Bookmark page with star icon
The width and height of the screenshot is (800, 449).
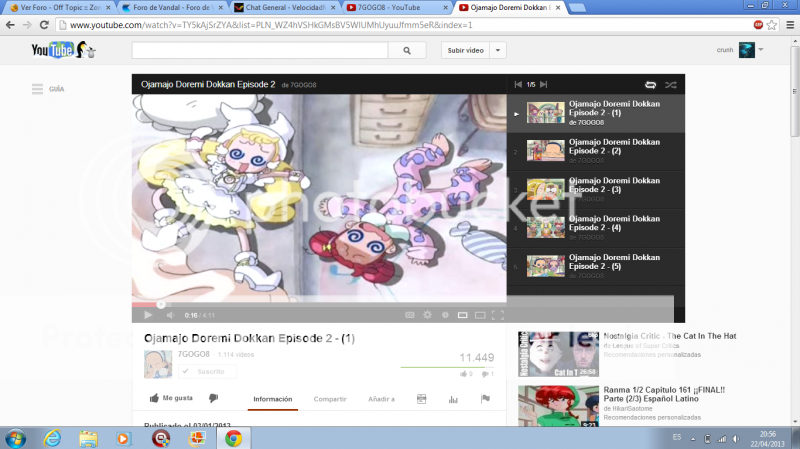pos(771,25)
